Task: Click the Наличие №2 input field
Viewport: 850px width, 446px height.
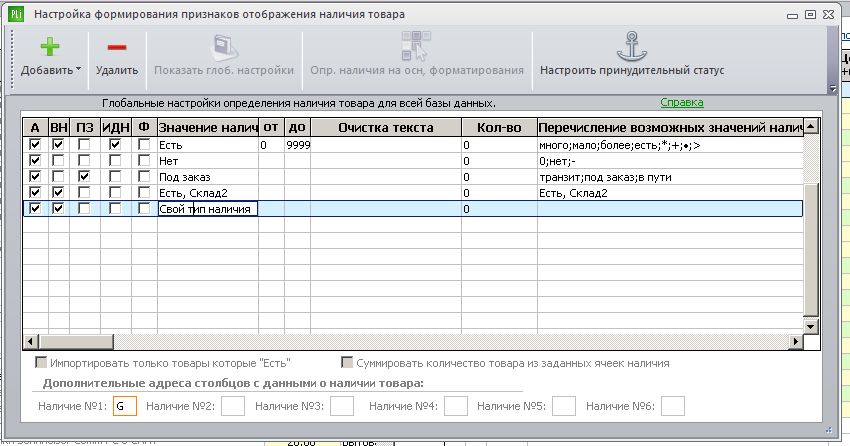Action: click(x=233, y=406)
